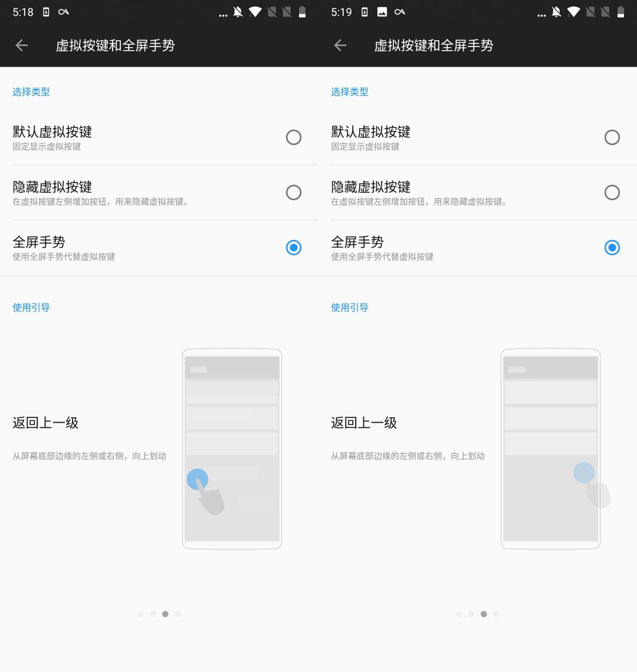This screenshot has width=637, height=672.
Task: Select 默认虚拟按键 radio button in left screenshot
Action: point(293,137)
